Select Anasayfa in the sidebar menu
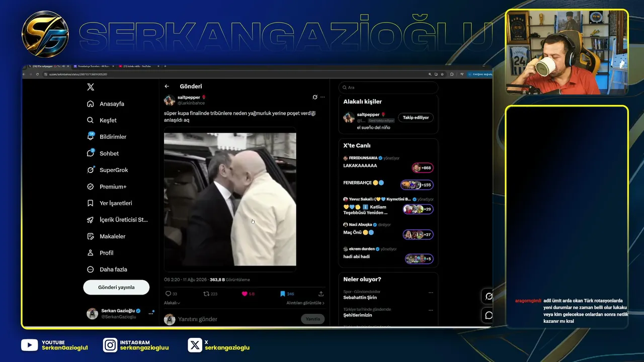This screenshot has width=644, height=362. pos(112,104)
